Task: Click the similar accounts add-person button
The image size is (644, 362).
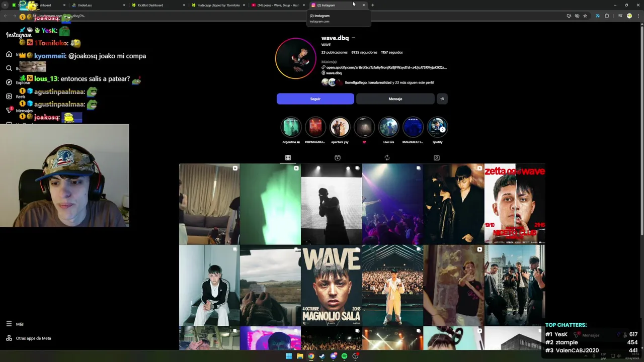Action: [x=442, y=99]
